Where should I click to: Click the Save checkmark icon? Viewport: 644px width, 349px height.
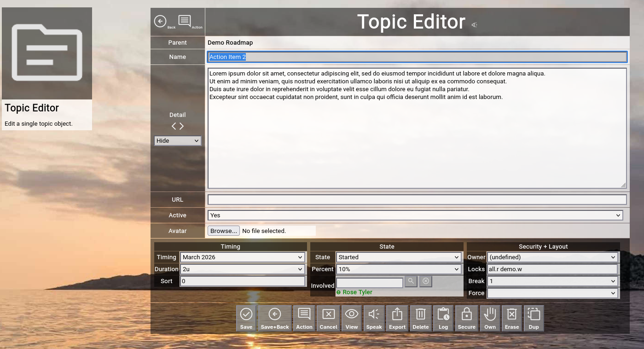pyautogui.click(x=246, y=318)
